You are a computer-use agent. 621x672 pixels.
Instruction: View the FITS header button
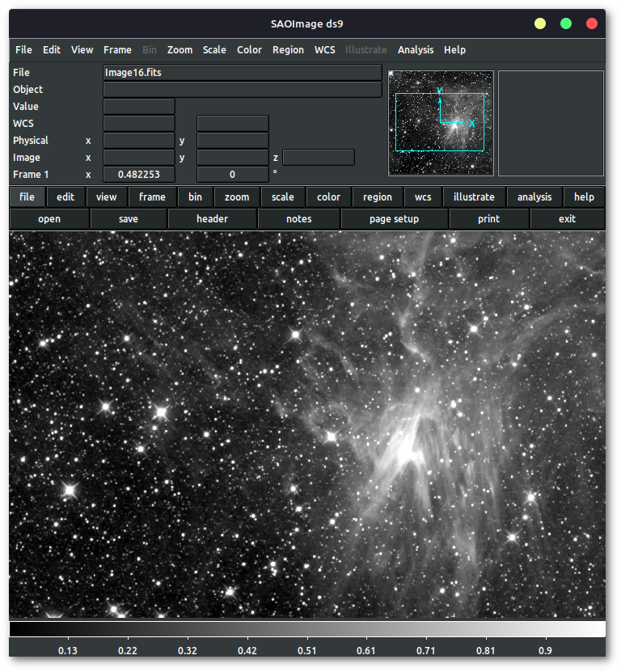tap(212, 219)
